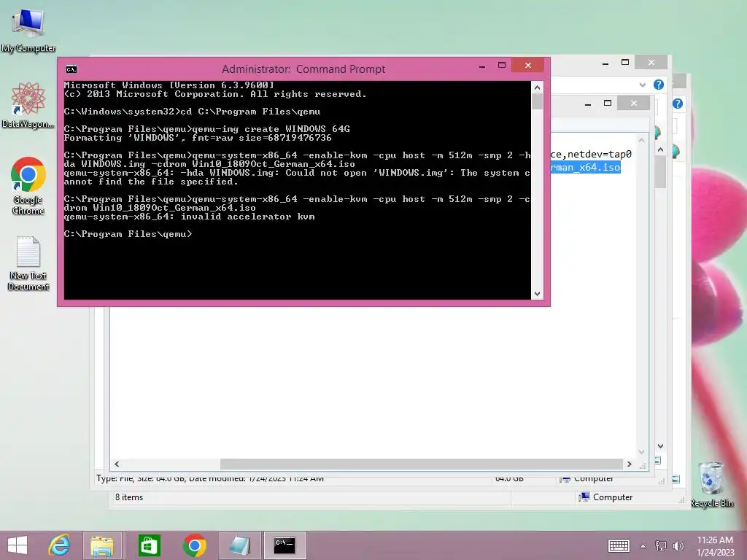
Task: Open the DataWagon desktop shortcut
Action: click(x=28, y=105)
